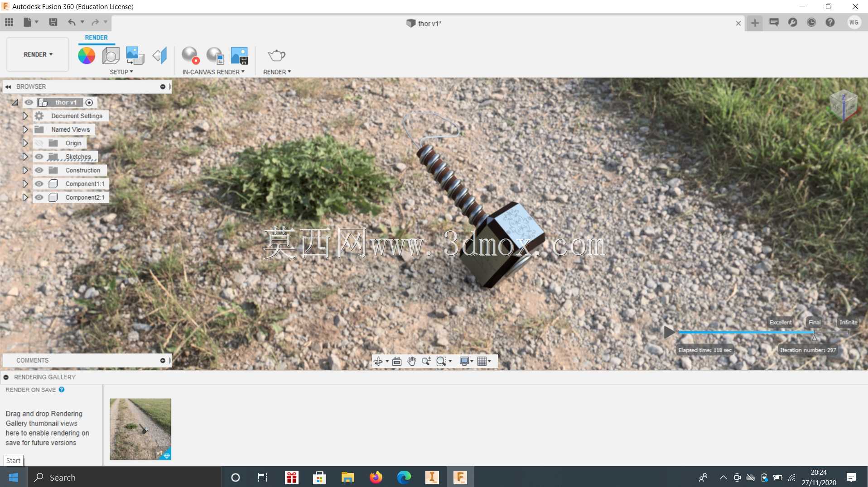Hide the Sketches folder

(x=39, y=157)
